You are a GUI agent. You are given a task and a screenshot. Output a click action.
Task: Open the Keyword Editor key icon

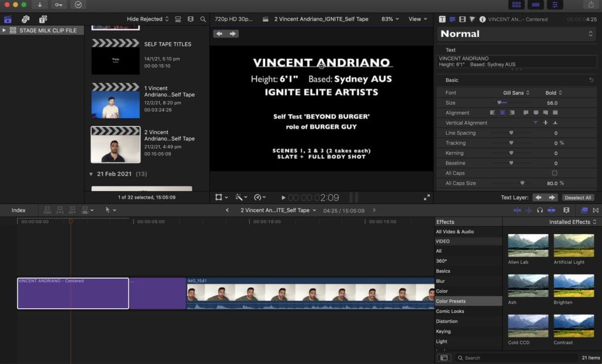click(x=58, y=5)
